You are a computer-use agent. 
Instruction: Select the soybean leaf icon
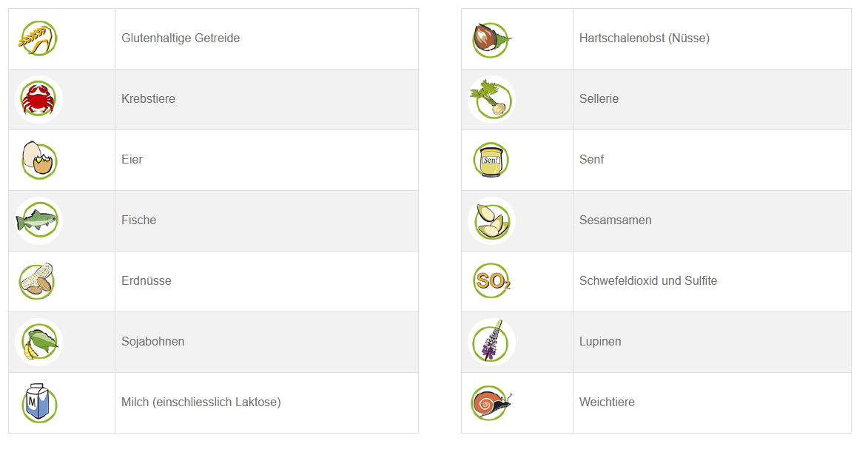click(x=38, y=342)
